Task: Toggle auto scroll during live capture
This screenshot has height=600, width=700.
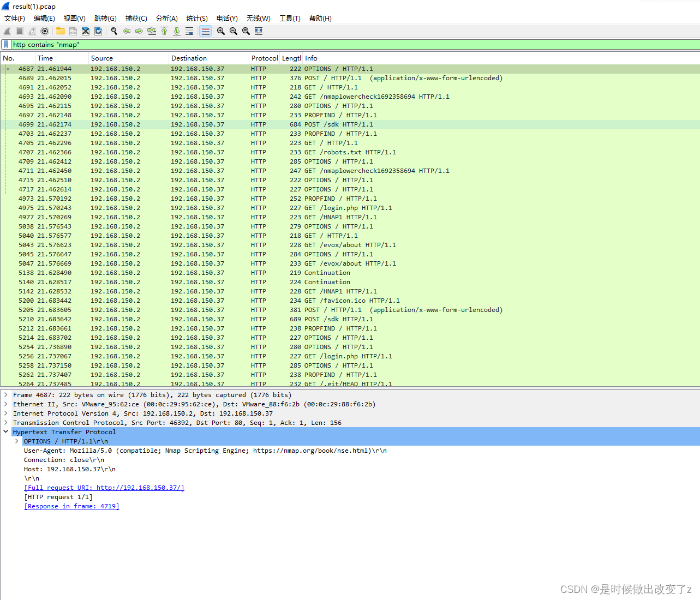Action: point(189,31)
